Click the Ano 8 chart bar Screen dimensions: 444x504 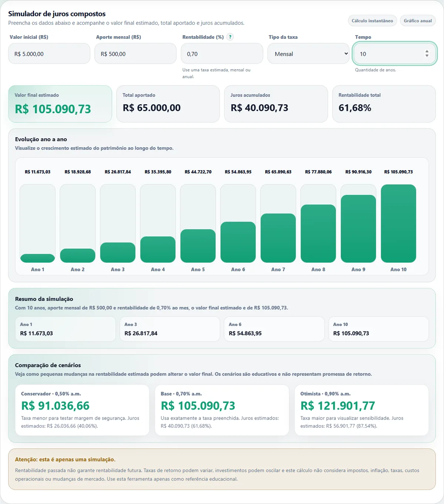tap(318, 233)
